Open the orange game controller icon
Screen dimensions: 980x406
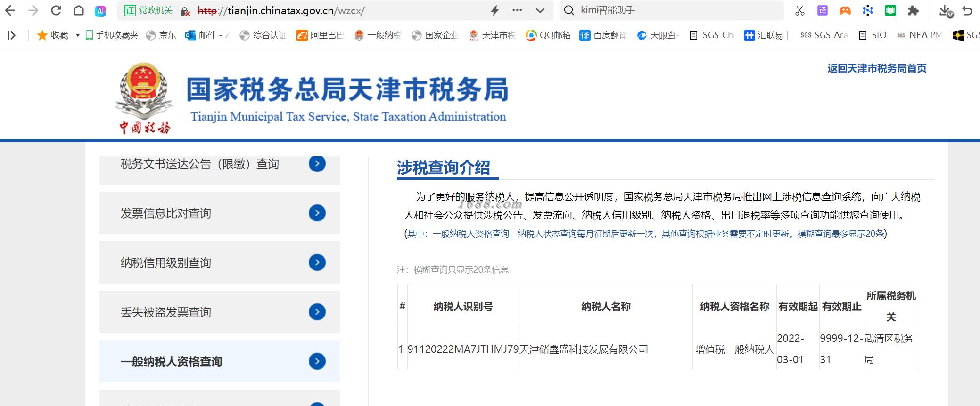845,10
